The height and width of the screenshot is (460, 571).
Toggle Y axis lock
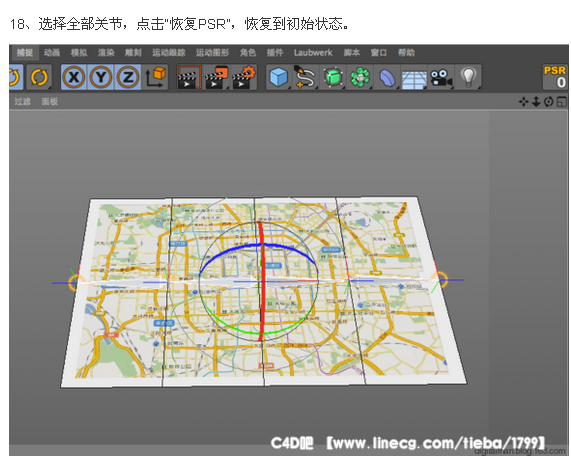pyautogui.click(x=101, y=77)
